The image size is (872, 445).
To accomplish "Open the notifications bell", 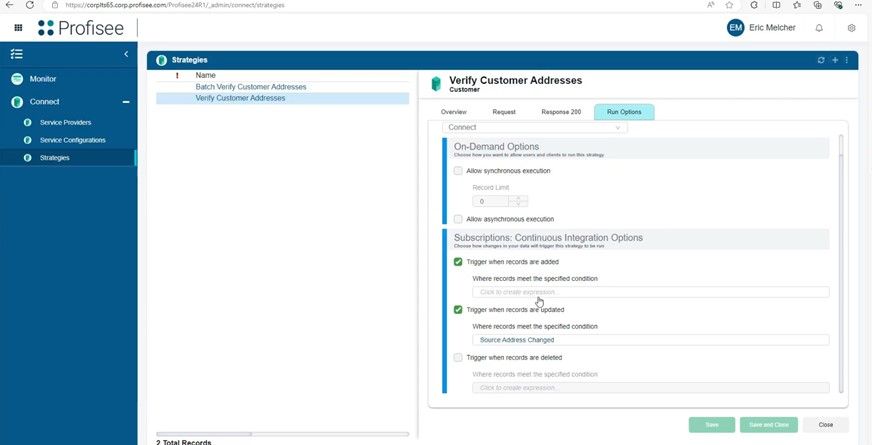I will click(819, 28).
